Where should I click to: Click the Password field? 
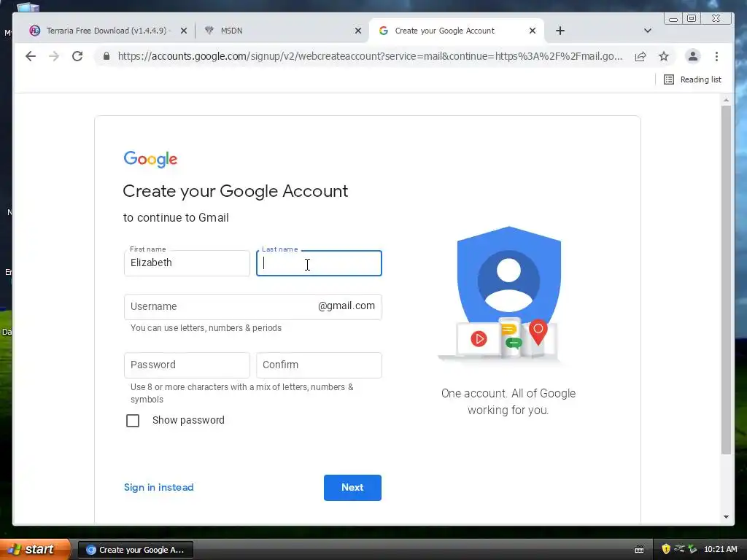187,365
